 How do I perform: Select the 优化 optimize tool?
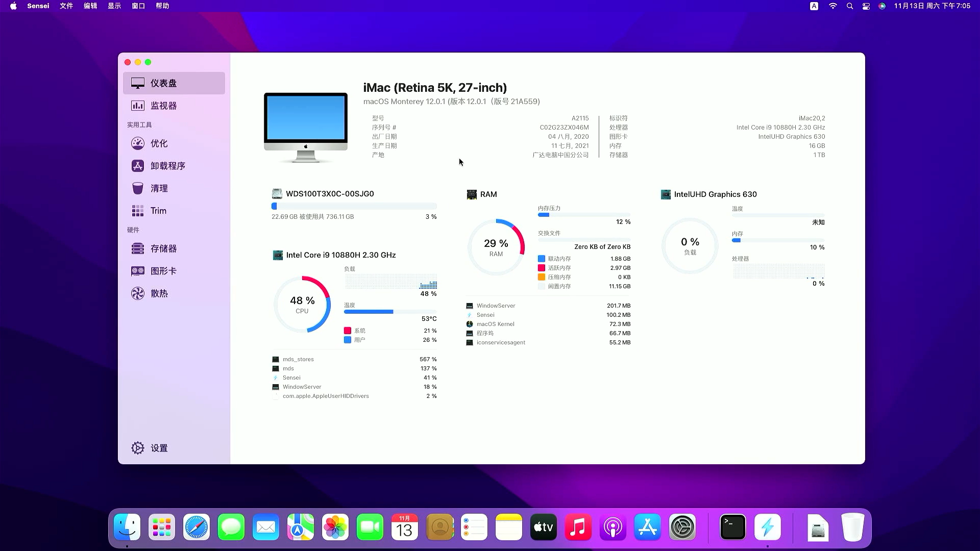pyautogui.click(x=159, y=143)
